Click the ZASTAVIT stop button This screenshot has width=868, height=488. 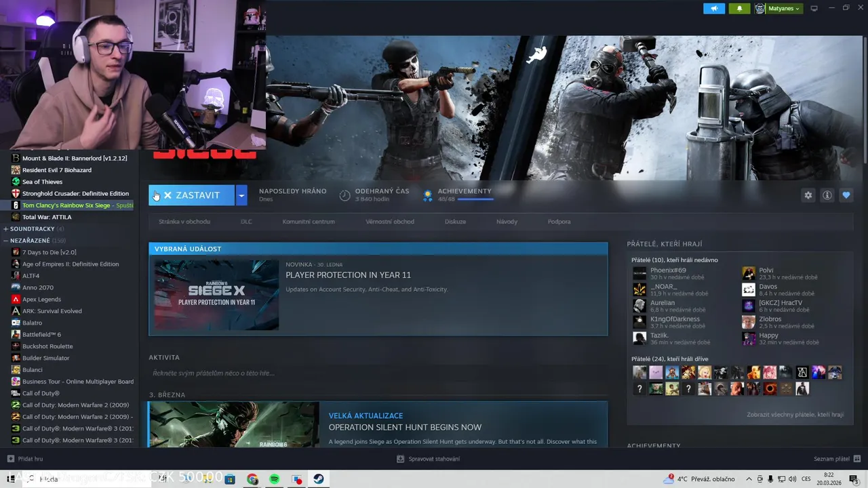[191, 195]
